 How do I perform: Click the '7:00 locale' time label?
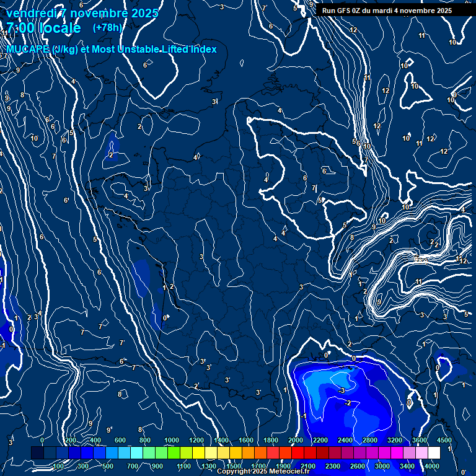(x=43, y=28)
